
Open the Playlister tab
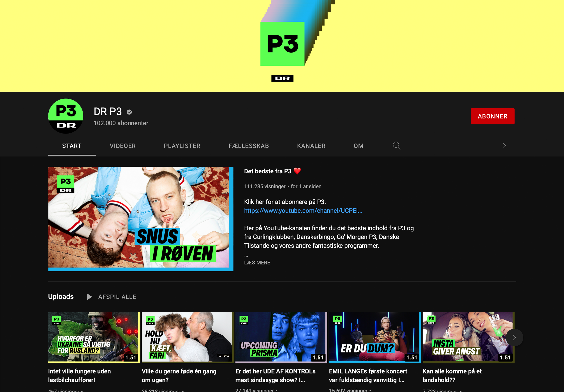coord(182,146)
